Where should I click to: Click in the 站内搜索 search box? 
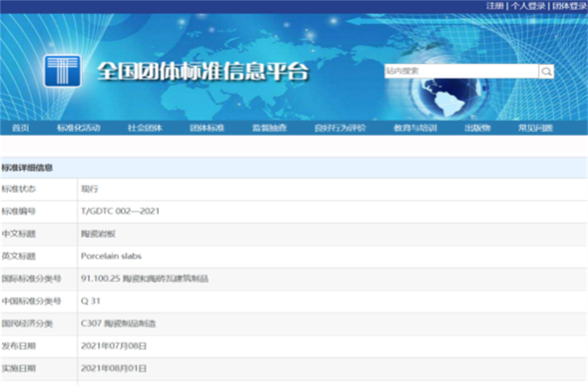461,72
